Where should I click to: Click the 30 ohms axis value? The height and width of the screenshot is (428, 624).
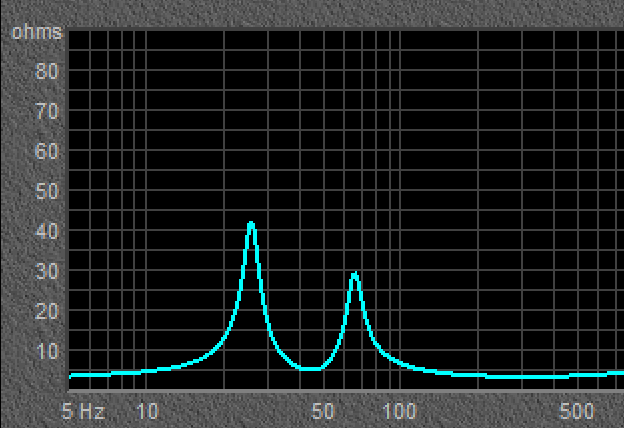click(x=47, y=272)
